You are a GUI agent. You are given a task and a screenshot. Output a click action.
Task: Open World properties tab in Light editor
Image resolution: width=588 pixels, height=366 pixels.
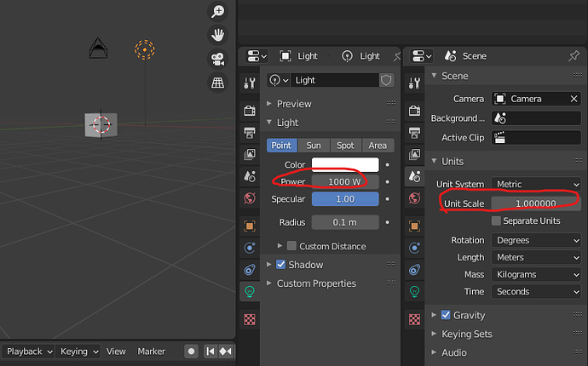[x=250, y=197]
